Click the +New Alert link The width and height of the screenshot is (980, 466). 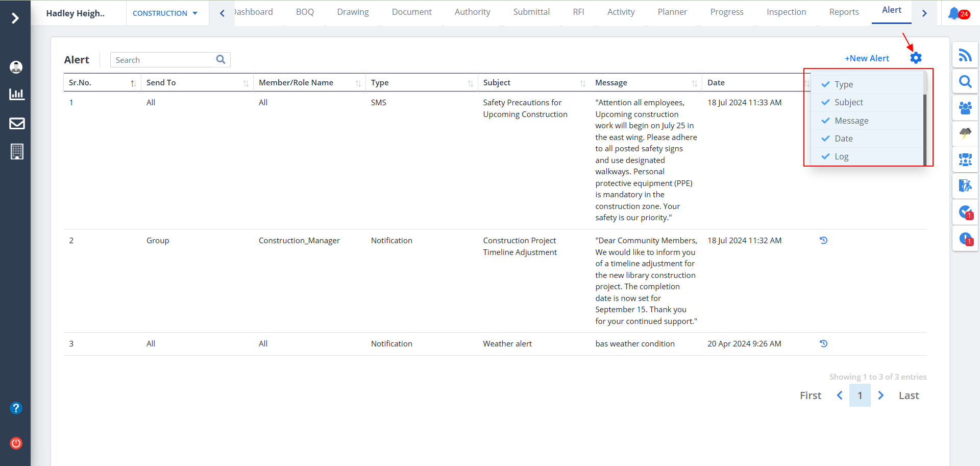867,58
